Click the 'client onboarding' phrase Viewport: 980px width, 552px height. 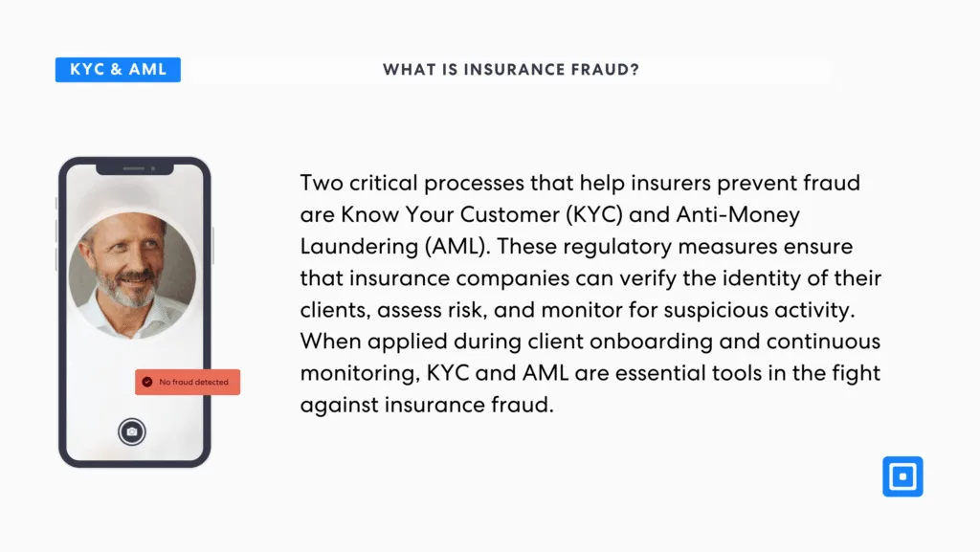coord(620,342)
